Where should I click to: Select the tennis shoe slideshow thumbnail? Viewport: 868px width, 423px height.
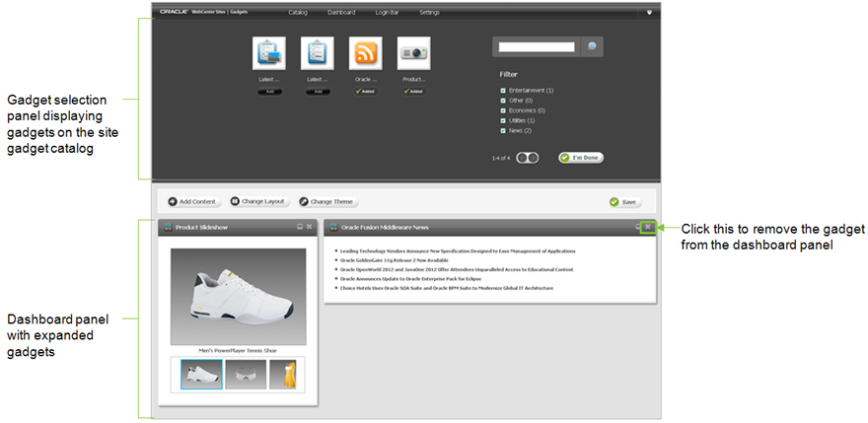[x=201, y=374]
